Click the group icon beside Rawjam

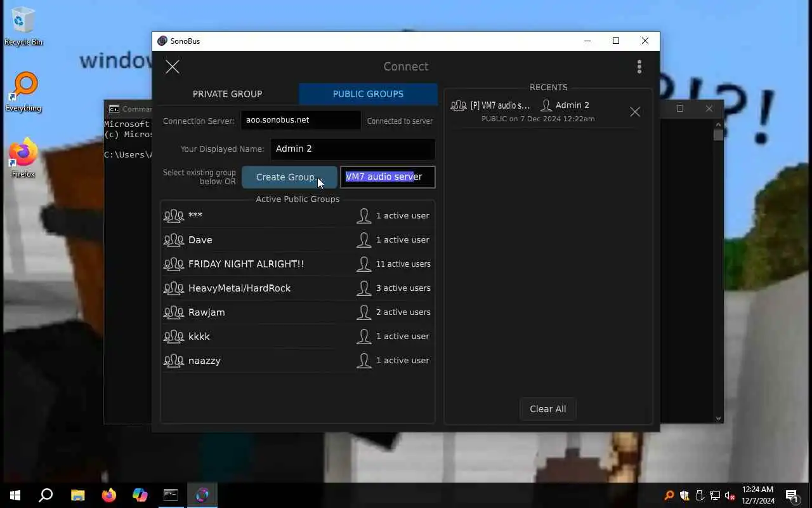pos(174,312)
